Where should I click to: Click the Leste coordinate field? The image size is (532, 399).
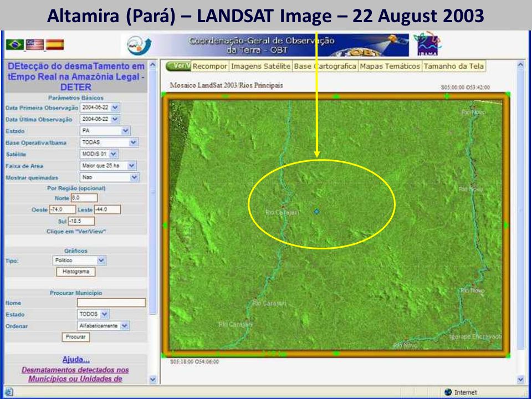(108, 209)
